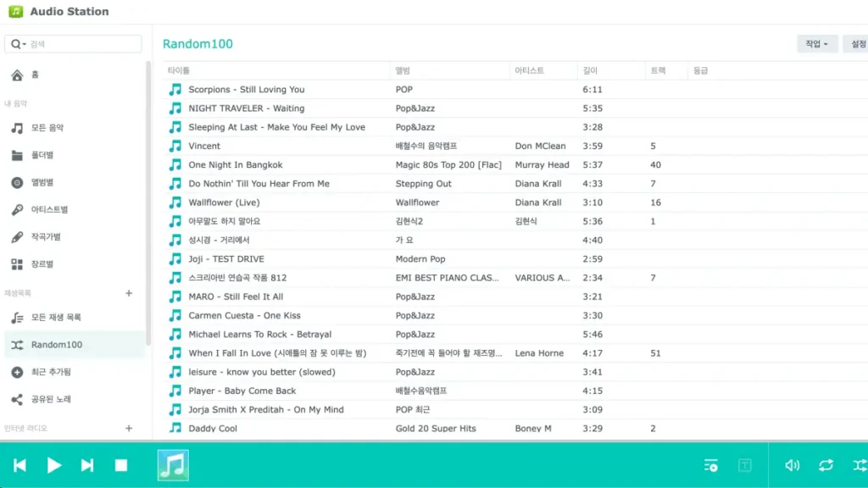The height and width of the screenshot is (488, 868).
Task: Open the 작업 action dropdown
Action: (817, 44)
